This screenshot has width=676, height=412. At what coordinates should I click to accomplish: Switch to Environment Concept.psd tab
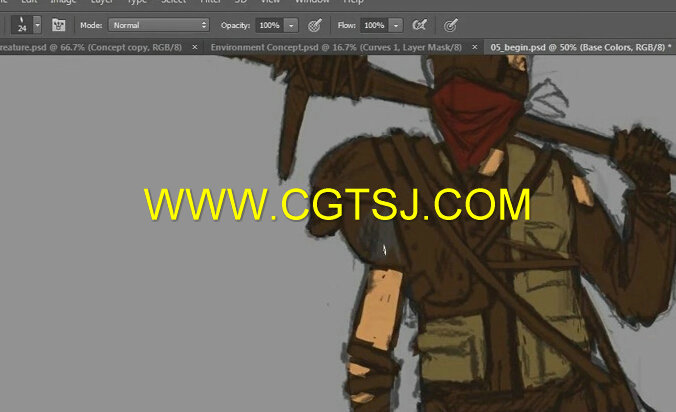(x=336, y=47)
